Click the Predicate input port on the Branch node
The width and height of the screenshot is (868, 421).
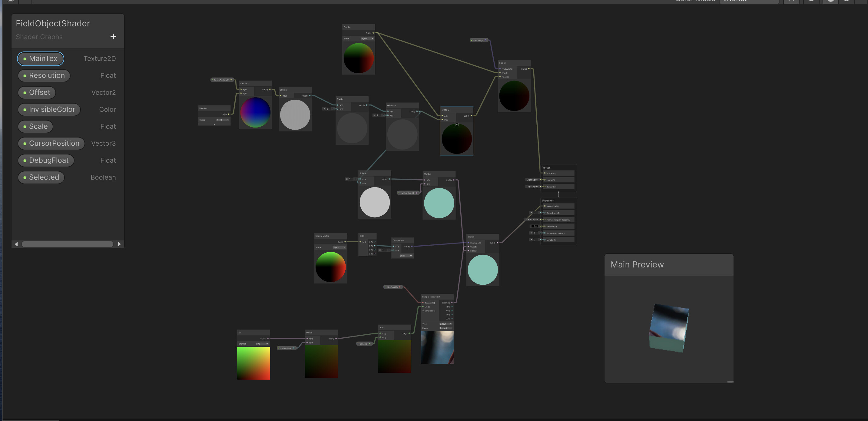tap(501, 69)
